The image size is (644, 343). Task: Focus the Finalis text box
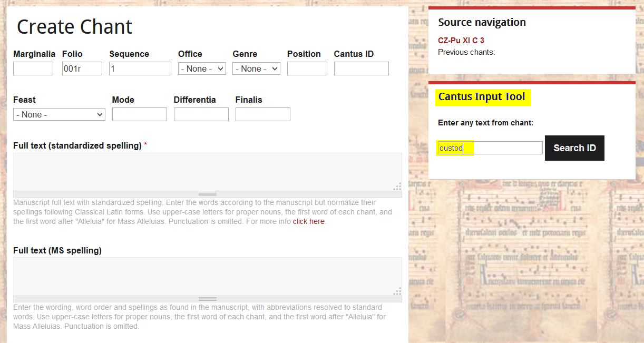(x=263, y=114)
